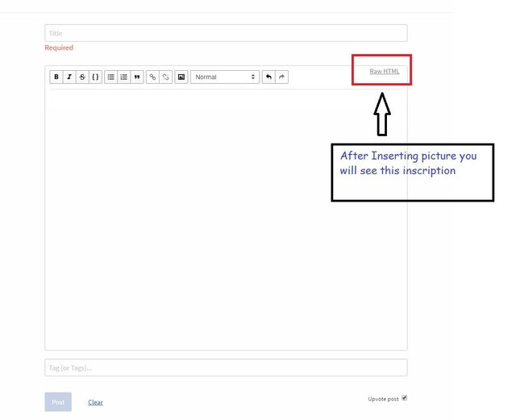Click the Tag (or Tags) field

coord(226,368)
